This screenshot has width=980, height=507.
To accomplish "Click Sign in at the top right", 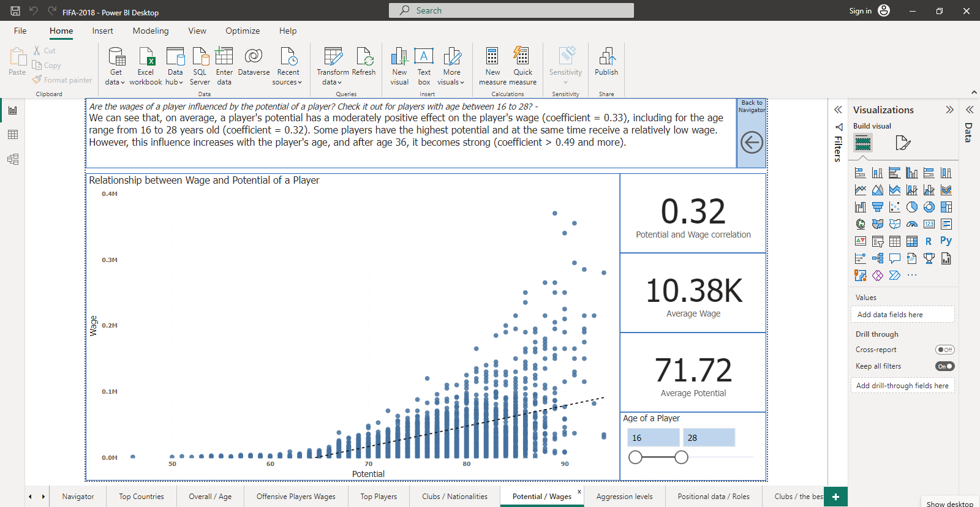I will 860,11.
